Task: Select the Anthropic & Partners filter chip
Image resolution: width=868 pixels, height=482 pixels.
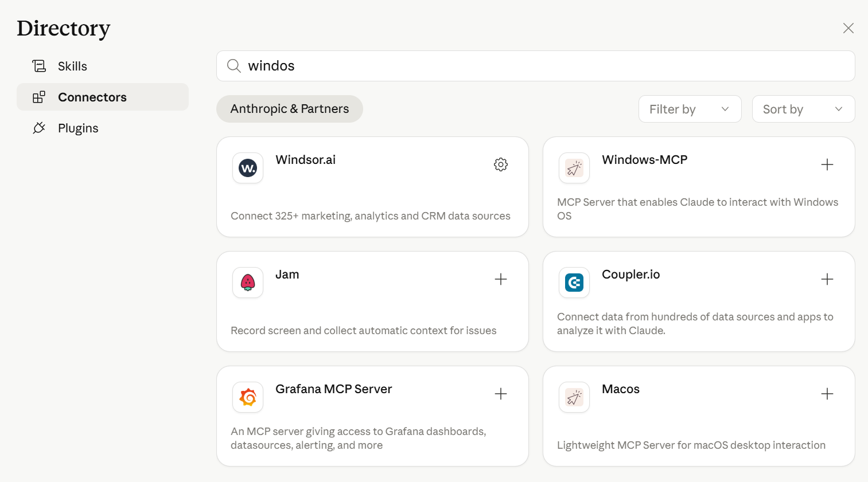Action: pyautogui.click(x=289, y=108)
